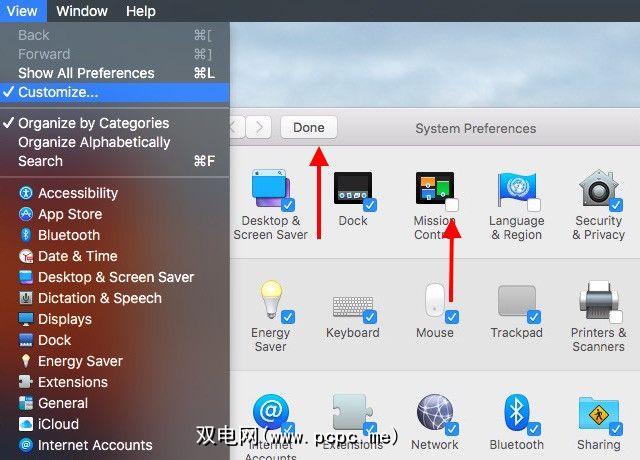Uncheck the Mouse pane checkbox
Screen dimensions: 640x460
click(x=452, y=317)
